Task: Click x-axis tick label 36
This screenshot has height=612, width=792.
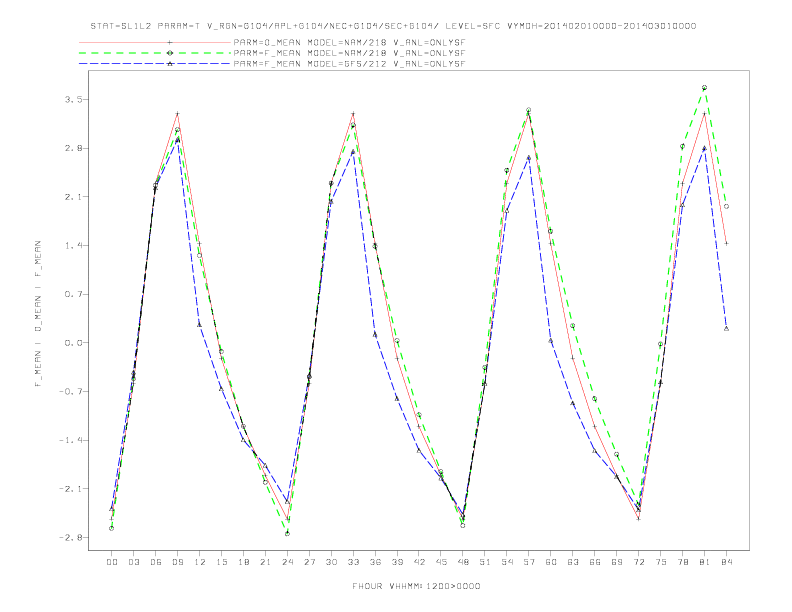Action: pyautogui.click(x=375, y=562)
